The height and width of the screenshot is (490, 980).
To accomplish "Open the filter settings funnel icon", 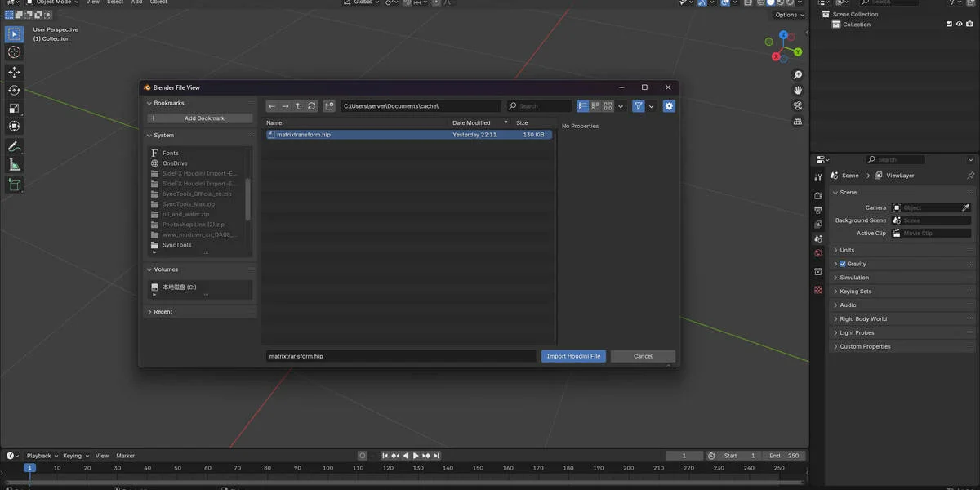I will [638, 105].
